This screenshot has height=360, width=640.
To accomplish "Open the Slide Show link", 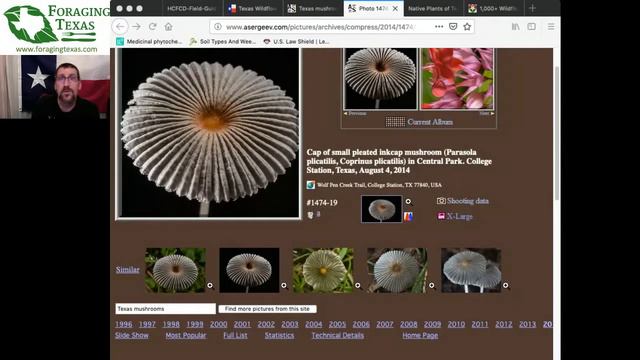I will click(132, 336).
